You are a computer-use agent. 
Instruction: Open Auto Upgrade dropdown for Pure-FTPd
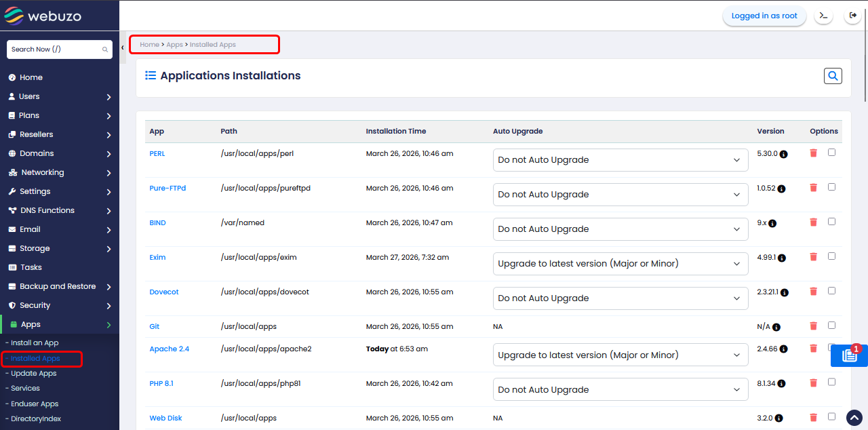click(x=620, y=195)
